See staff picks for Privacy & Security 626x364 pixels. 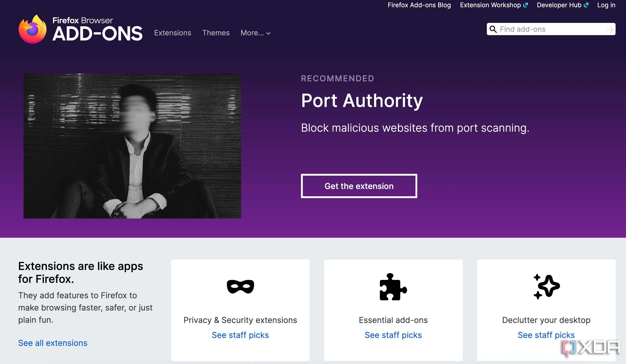click(240, 335)
